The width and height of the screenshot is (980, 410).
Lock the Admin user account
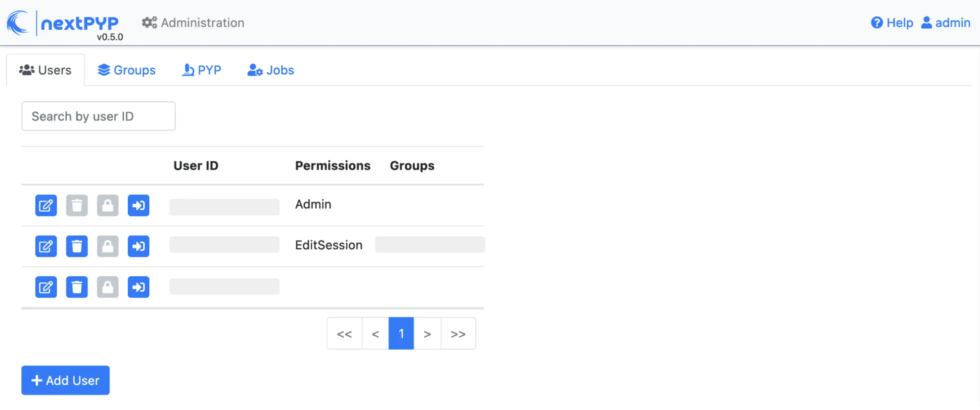click(x=108, y=205)
